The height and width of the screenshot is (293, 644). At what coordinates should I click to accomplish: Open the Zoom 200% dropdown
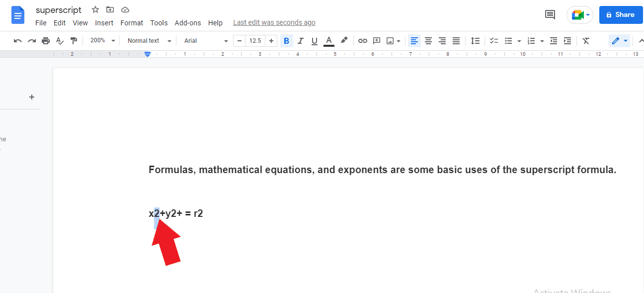click(102, 41)
